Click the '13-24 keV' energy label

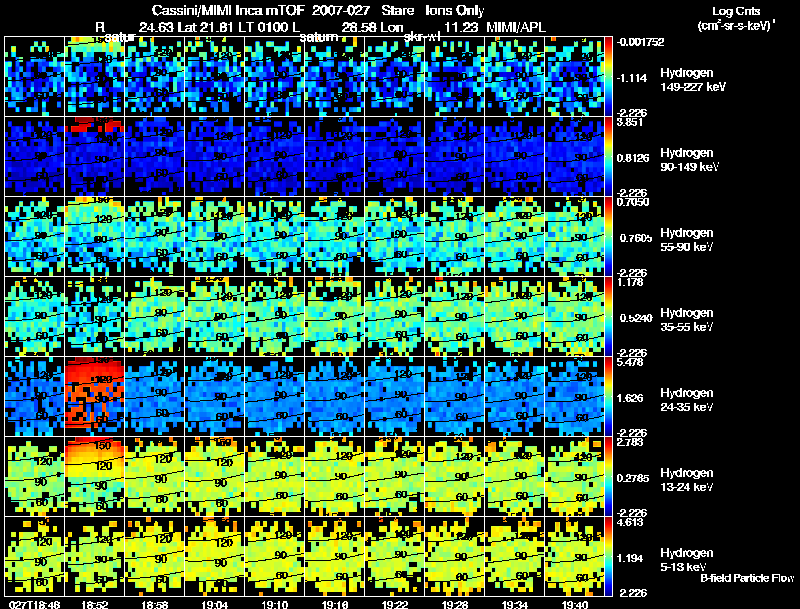[686, 487]
